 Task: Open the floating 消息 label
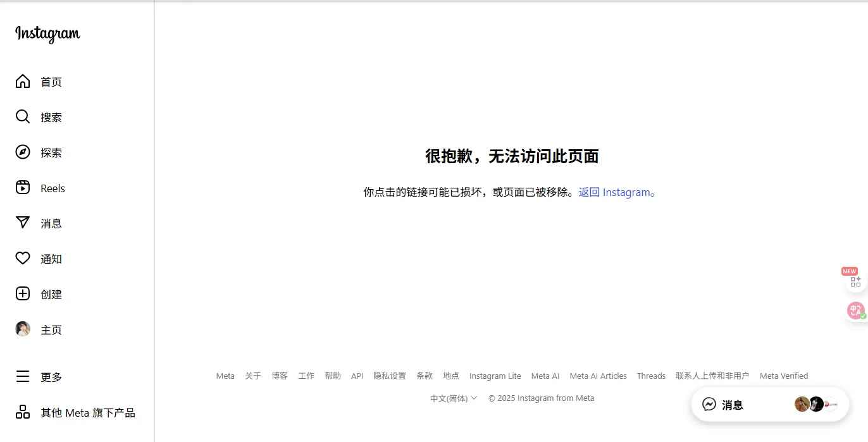[x=733, y=405]
